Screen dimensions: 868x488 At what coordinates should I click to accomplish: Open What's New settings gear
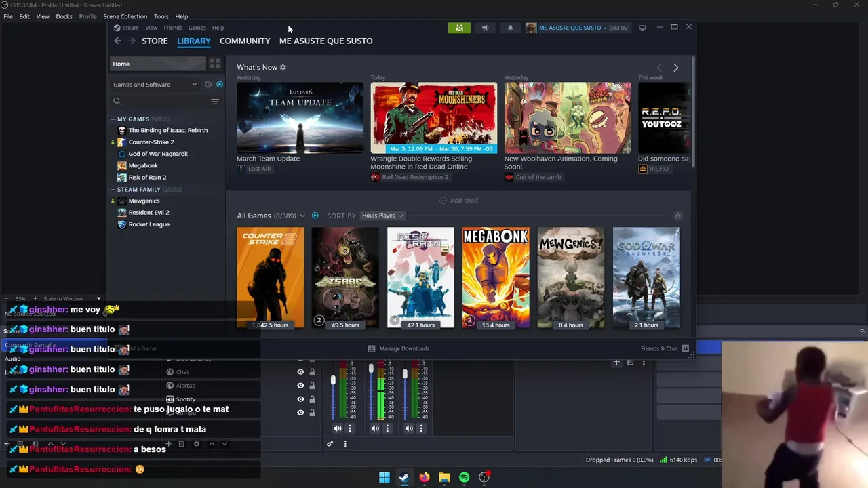(283, 67)
